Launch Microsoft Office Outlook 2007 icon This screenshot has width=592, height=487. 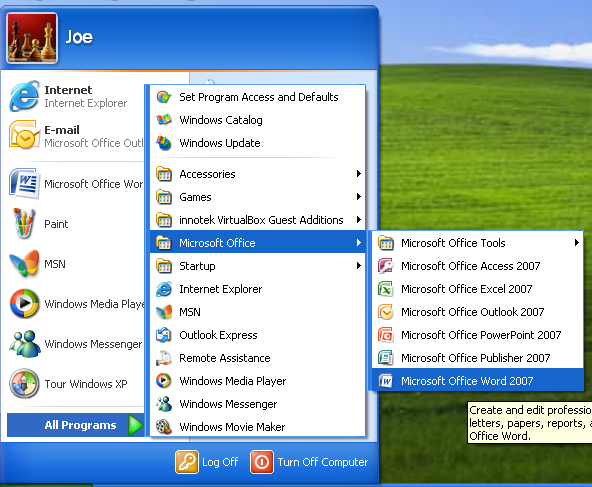coord(385,312)
